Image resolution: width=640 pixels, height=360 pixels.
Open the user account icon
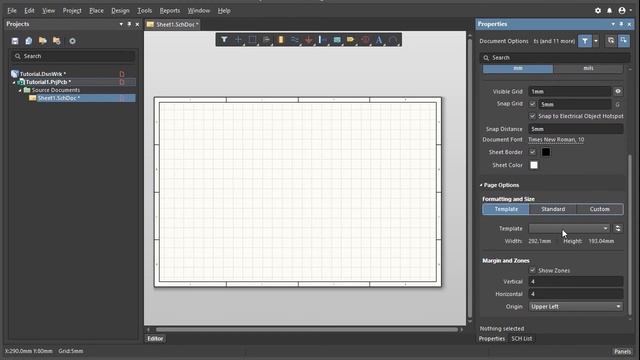pyautogui.click(x=622, y=11)
